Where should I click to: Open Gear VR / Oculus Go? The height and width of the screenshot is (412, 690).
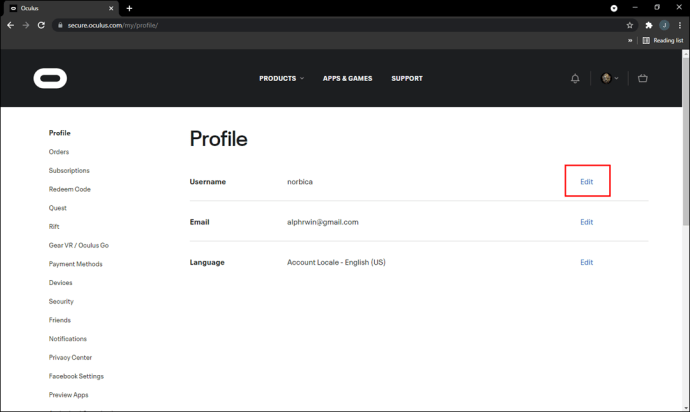point(79,245)
